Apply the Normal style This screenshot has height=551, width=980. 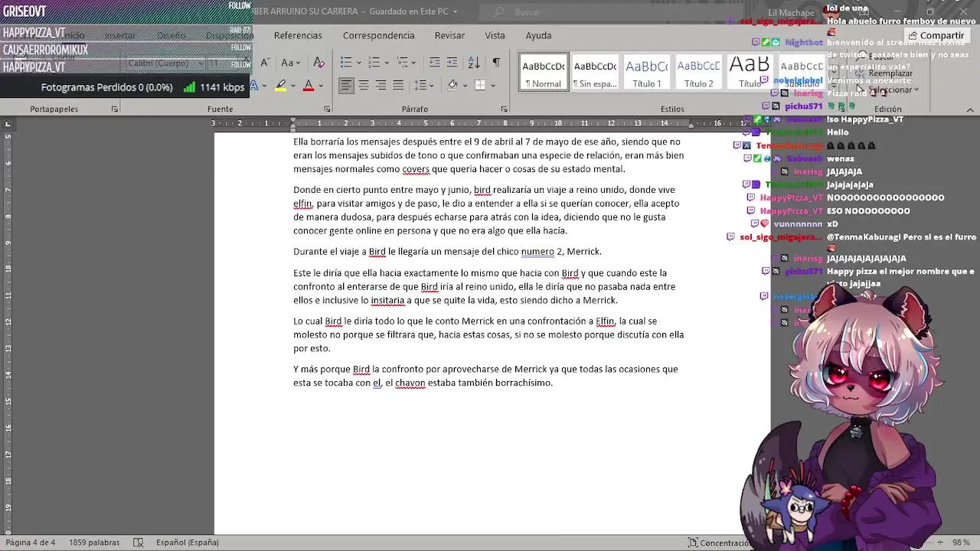(544, 72)
